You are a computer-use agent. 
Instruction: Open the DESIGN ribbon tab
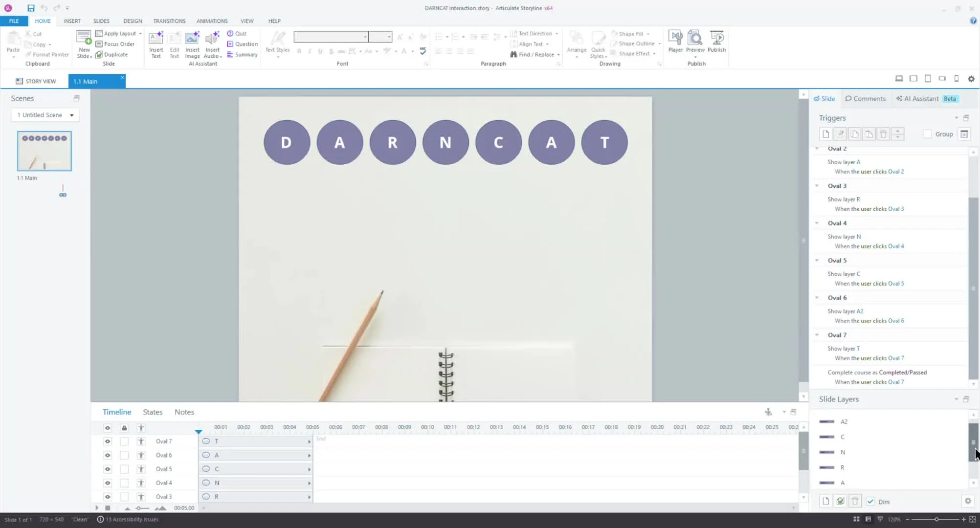click(133, 21)
